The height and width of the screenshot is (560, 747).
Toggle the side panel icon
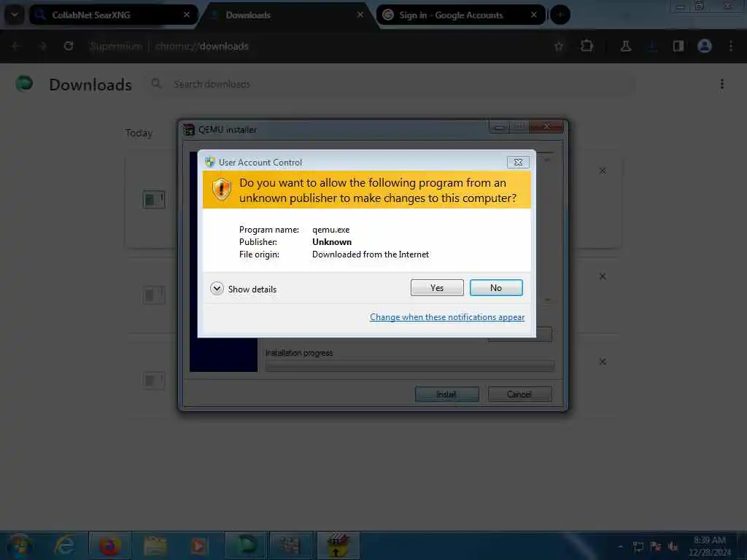678,46
